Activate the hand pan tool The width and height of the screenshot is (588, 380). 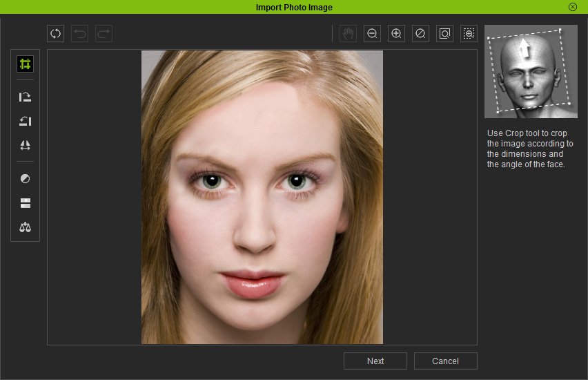point(348,34)
